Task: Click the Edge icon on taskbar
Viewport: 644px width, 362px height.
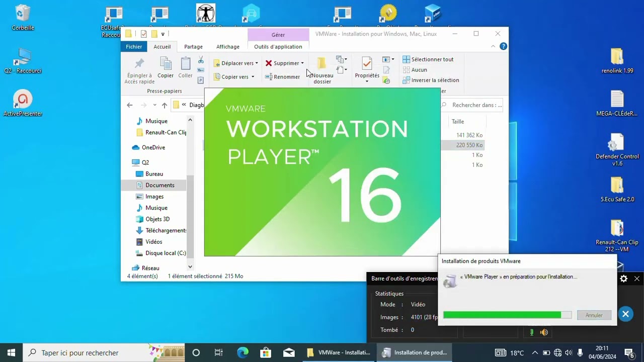Action: coord(243,352)
